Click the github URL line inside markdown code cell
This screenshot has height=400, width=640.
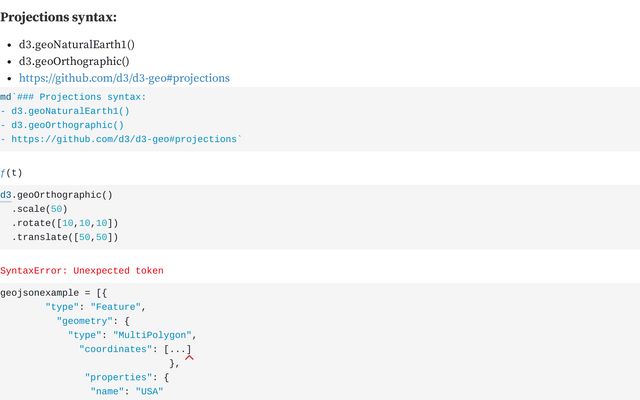pyautogui.click(x=121, y=139)
